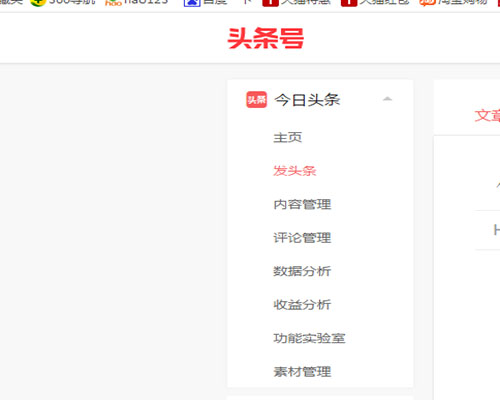This screenshot has height=400, width=500.
Task: Open 评论管理 in the sidebar
Action: (x=302, y=238)
